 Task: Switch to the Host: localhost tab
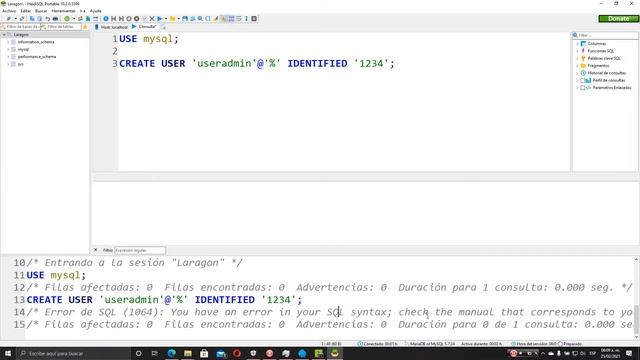(111, 27)
